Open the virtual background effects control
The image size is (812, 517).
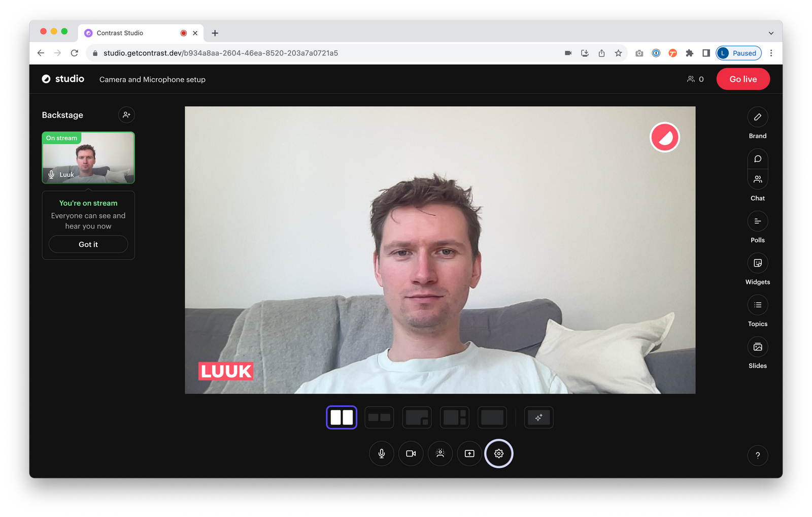pos(440,454)
